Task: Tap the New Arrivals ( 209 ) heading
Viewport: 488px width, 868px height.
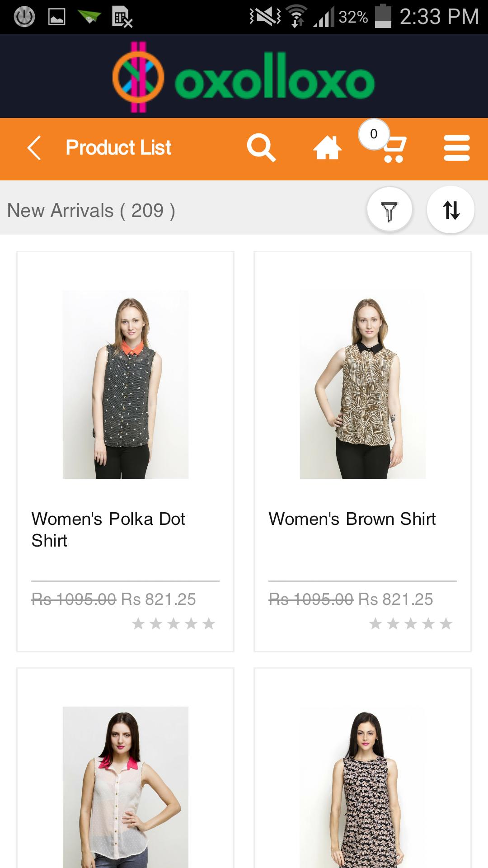Action: [x=91, y=211]
